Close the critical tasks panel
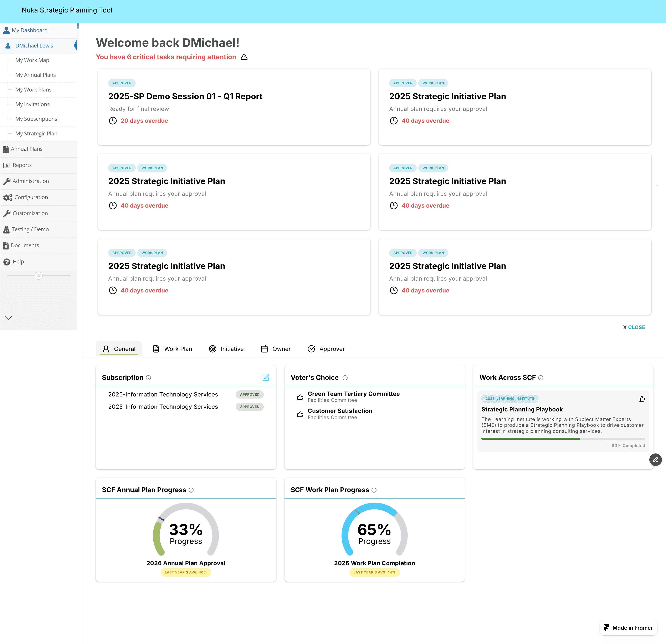The height and width of the screenshot is (644, 666). tap(634, 327)
